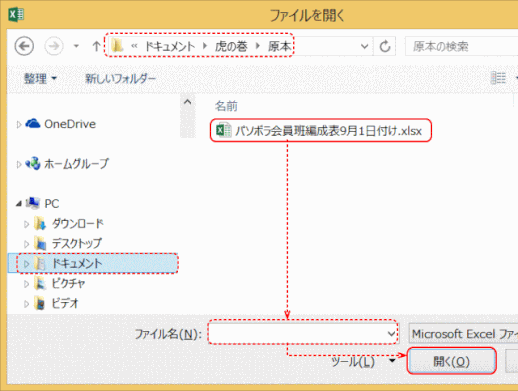
Task: Go up one folder level arrow
Action: pyautogui.click(x=96, y=46)
